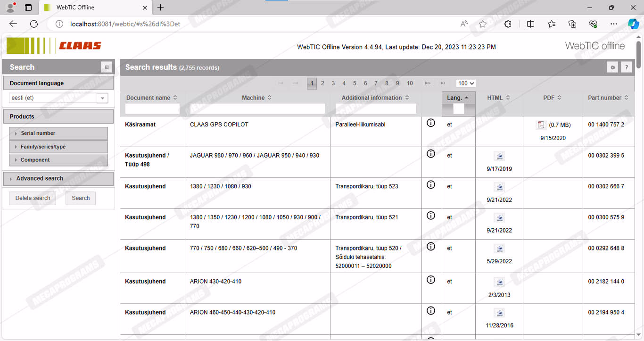Show info for ARION 430-420-410 row
Viewport: 644px width, 341px height.
point(430,280)
